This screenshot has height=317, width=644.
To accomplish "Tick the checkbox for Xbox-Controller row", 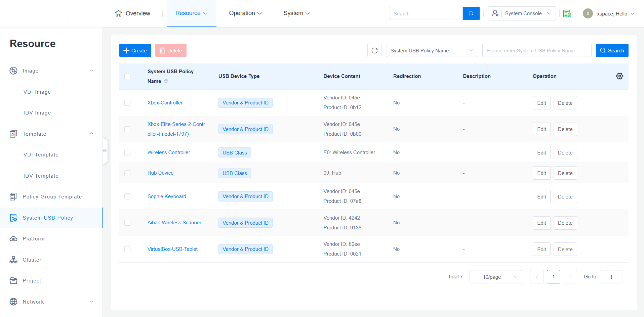I will tap(127, 103).
